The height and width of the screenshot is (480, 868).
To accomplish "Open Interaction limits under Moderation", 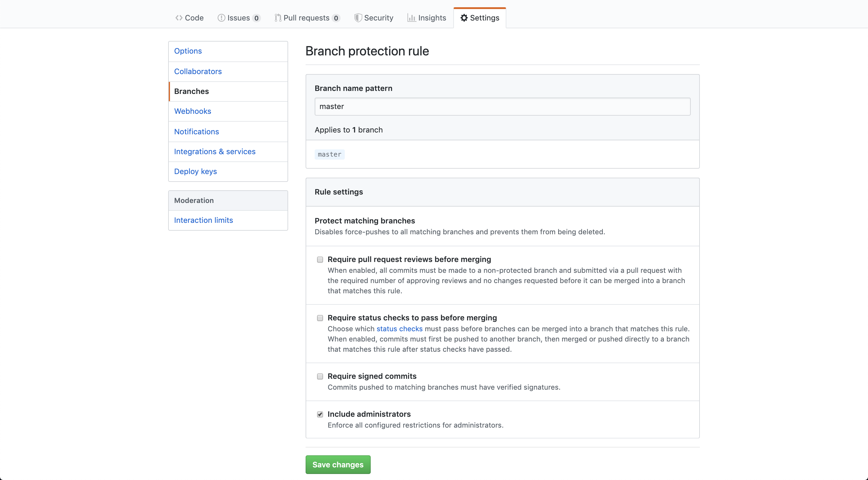I will (x=228, y=220).
